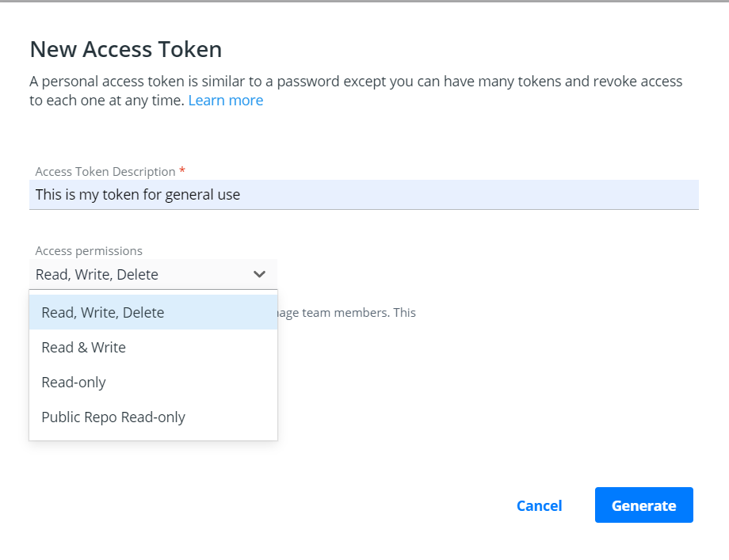Click the 'Access permissions' label
Screen dimensions: 729x560
point(89,250)
